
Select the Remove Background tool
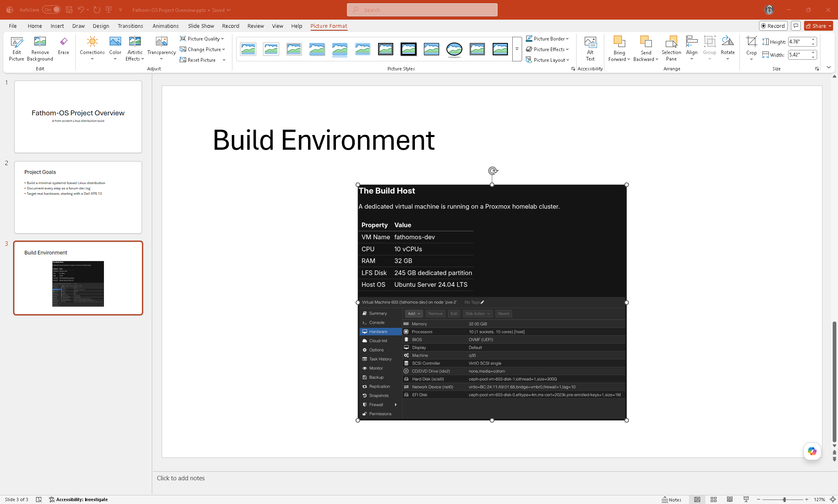coord(40,49)
